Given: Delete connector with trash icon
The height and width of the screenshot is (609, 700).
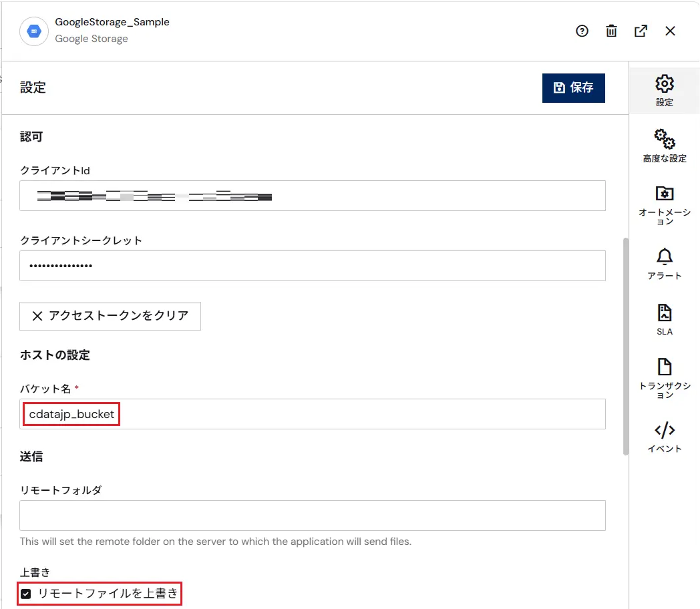Looking at the screenshot, I should tap(611, 31).
